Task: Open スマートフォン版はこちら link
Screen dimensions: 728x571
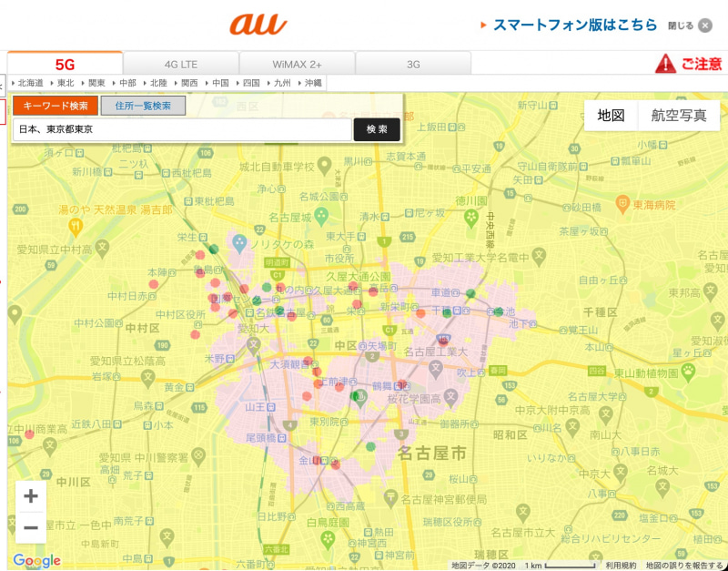Action: tap(575, 25)
